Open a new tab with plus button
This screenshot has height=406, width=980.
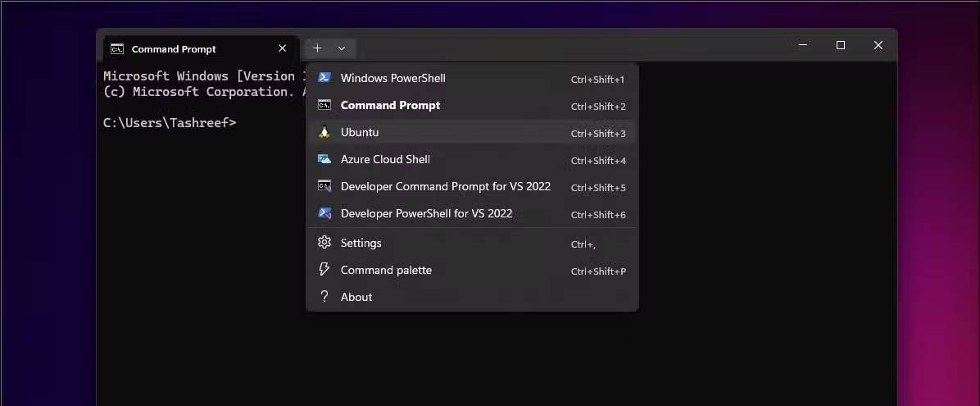pyautogui.click(x=318, y=48)
